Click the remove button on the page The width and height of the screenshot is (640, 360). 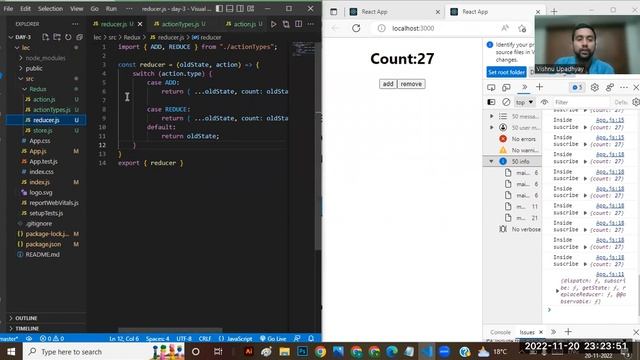click(411, 84)
